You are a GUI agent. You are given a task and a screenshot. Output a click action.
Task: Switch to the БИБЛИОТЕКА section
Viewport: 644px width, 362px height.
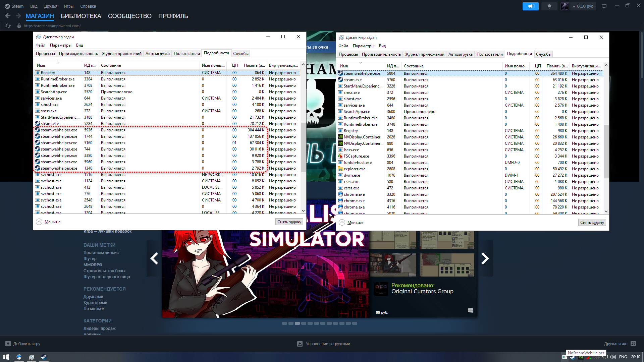(x=81, y=16)
